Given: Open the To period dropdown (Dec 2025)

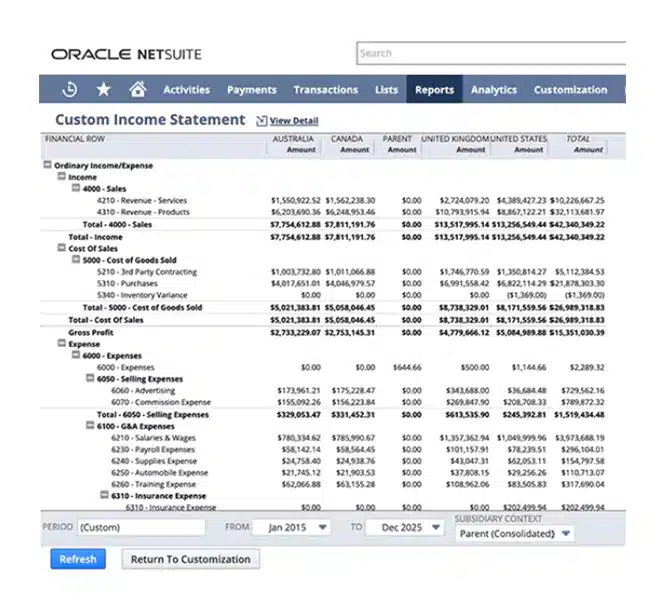Looking at the screenshot, I should click(403, 527).
